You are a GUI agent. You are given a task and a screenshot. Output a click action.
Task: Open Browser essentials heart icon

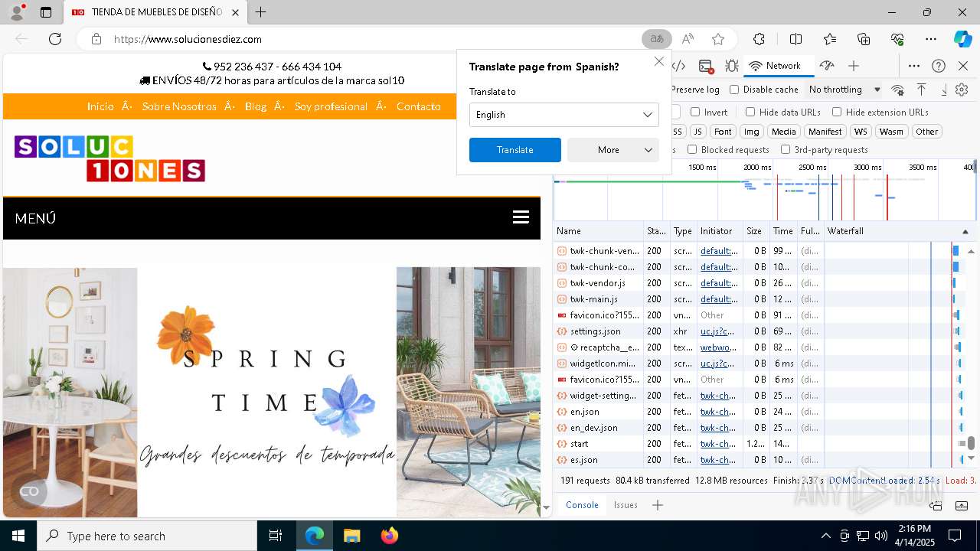pos(897,39)
